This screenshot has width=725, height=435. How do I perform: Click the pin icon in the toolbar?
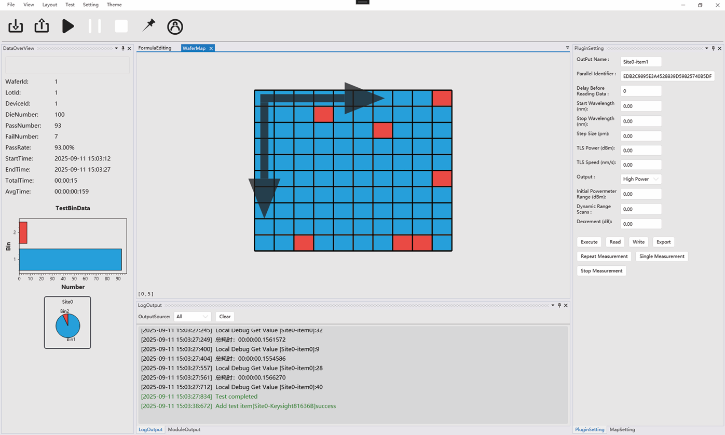point(149,25)
